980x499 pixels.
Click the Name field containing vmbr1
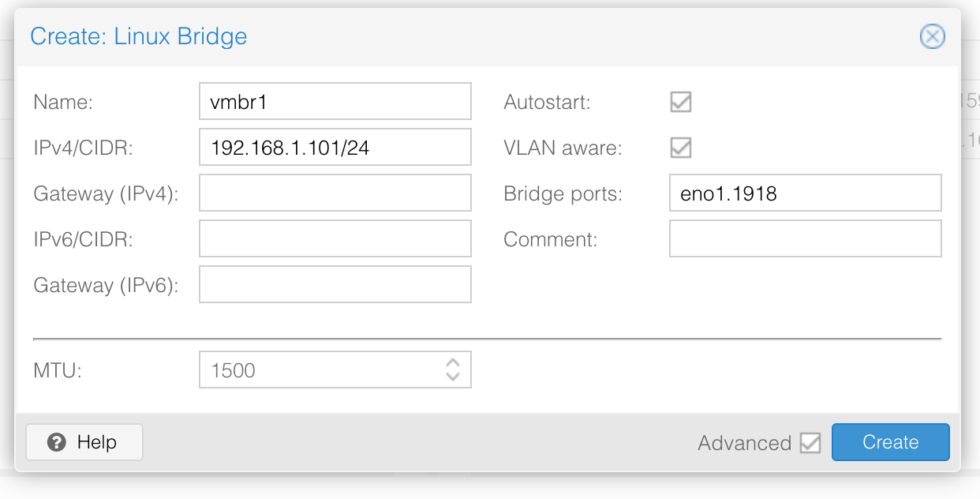[x=335, y=102]
